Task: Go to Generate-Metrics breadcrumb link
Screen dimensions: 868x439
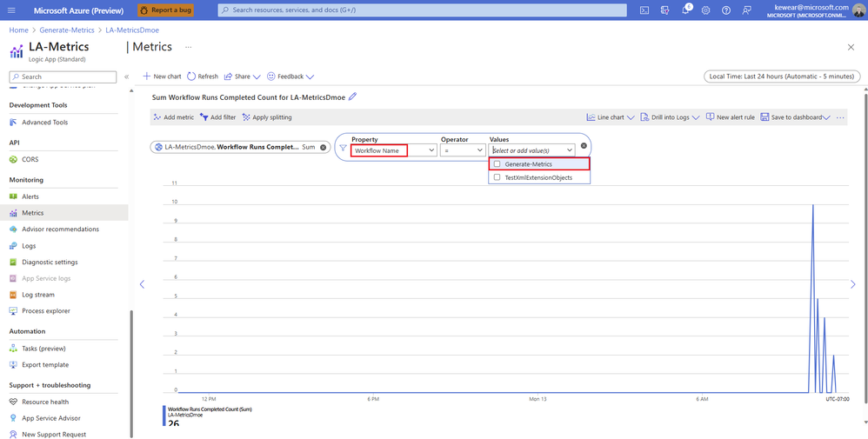Action: pyautogui.click(x=67, y=30)
